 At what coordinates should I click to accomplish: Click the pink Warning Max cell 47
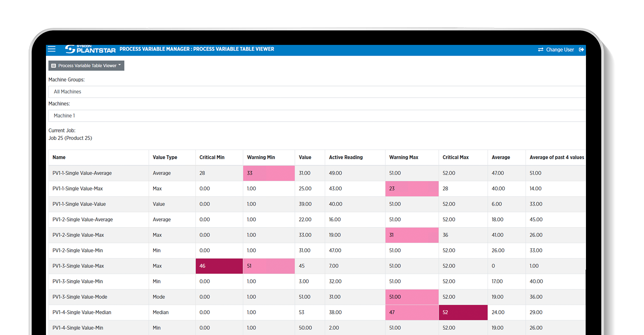coord(412,312)
